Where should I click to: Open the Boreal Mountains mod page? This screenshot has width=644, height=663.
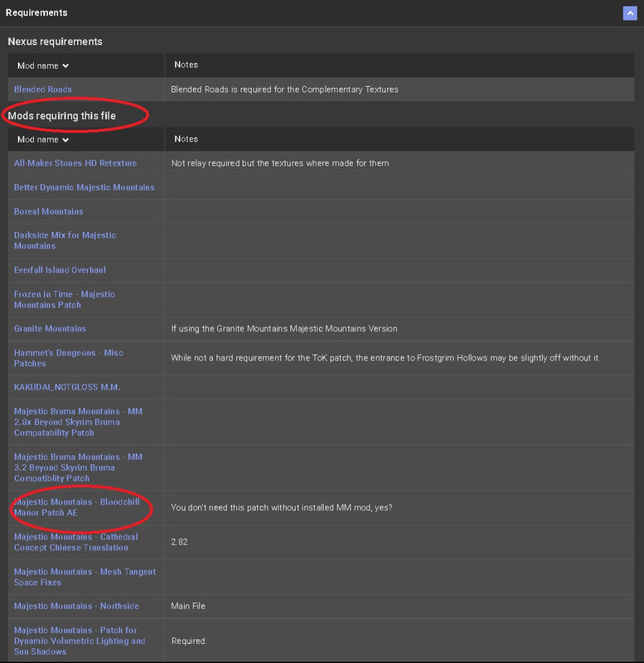49,211
